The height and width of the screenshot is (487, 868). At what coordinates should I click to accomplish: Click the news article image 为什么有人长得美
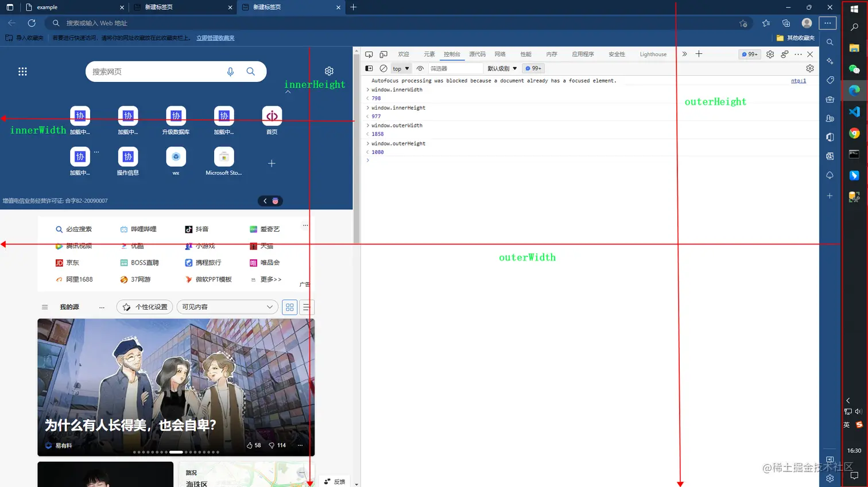(176, 387)
